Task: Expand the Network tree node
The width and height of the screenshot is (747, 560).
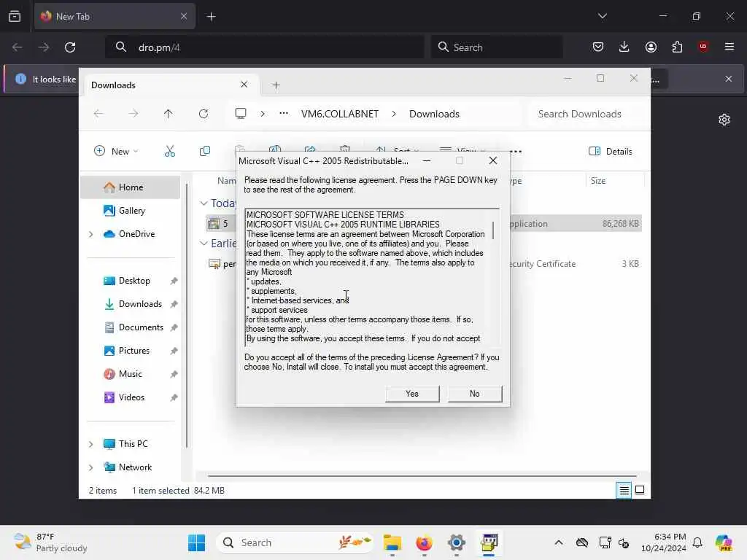Action: click(90, 467)
